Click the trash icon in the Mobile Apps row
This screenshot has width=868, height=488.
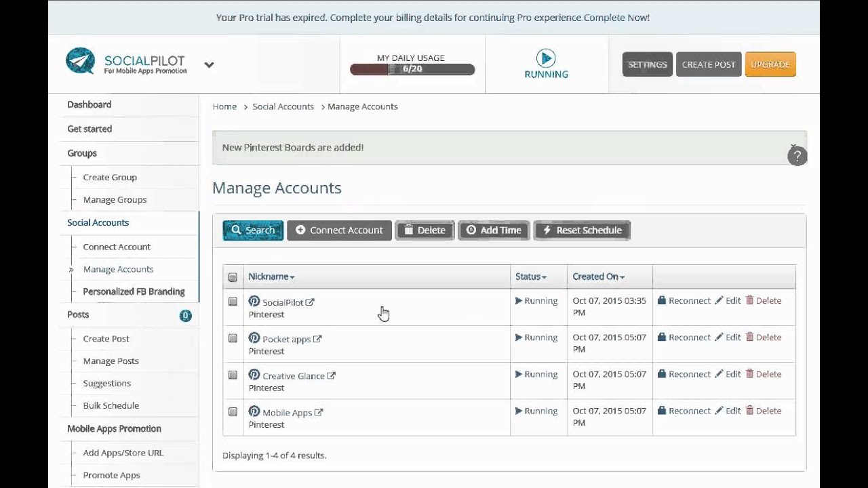[749, 410]
